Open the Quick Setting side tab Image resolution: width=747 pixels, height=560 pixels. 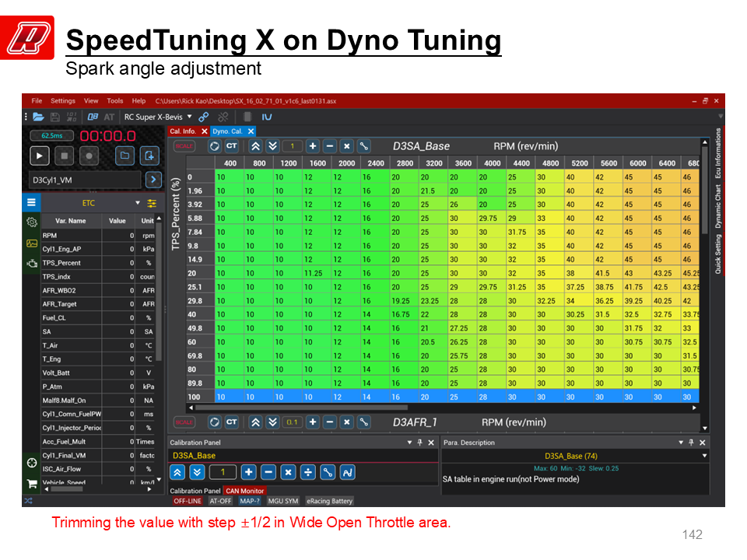point(718,254)
